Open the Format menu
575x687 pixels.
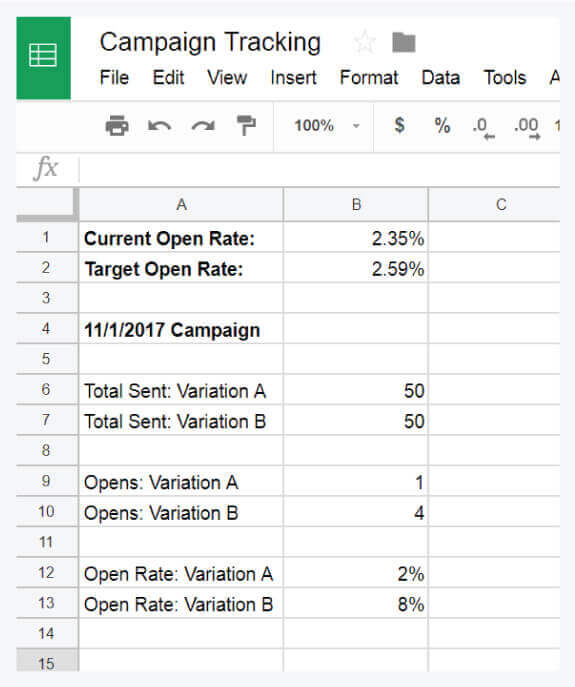coord(369,78)
